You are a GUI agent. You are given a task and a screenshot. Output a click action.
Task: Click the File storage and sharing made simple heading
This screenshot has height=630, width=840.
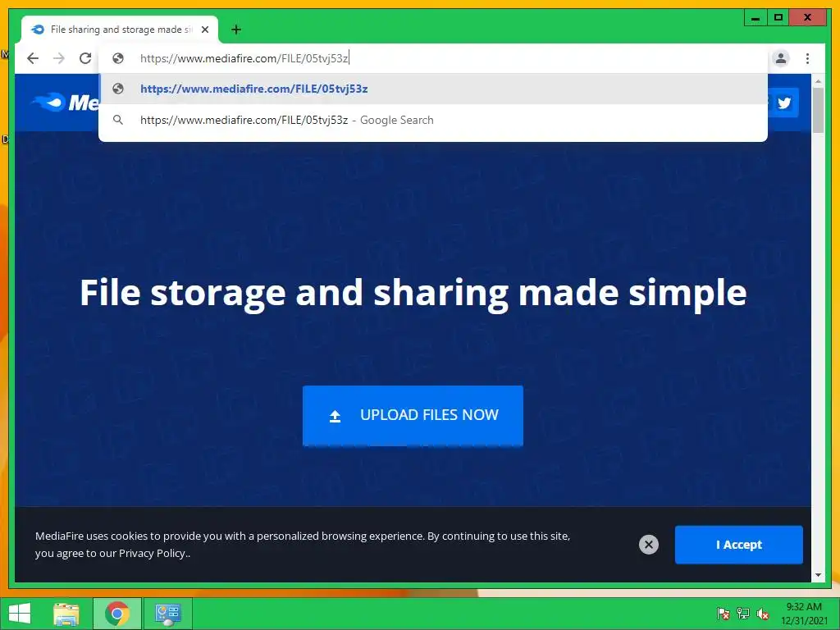(x=413, y=293)
